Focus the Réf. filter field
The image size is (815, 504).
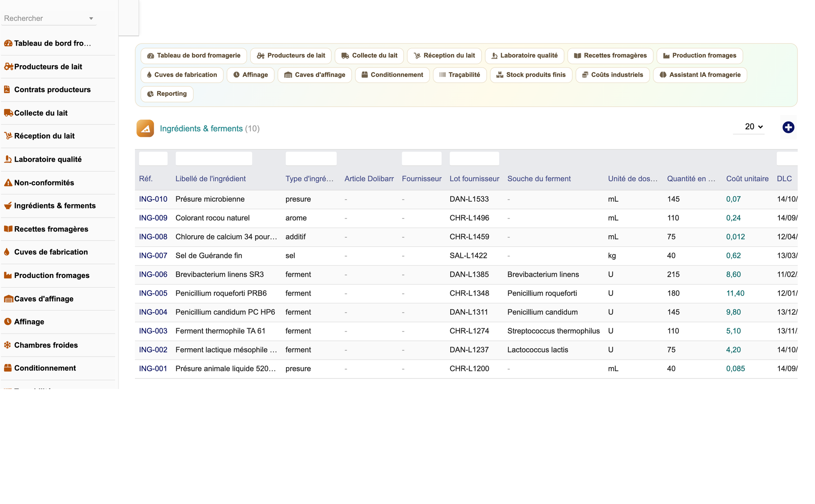click(x=153, y=159)
